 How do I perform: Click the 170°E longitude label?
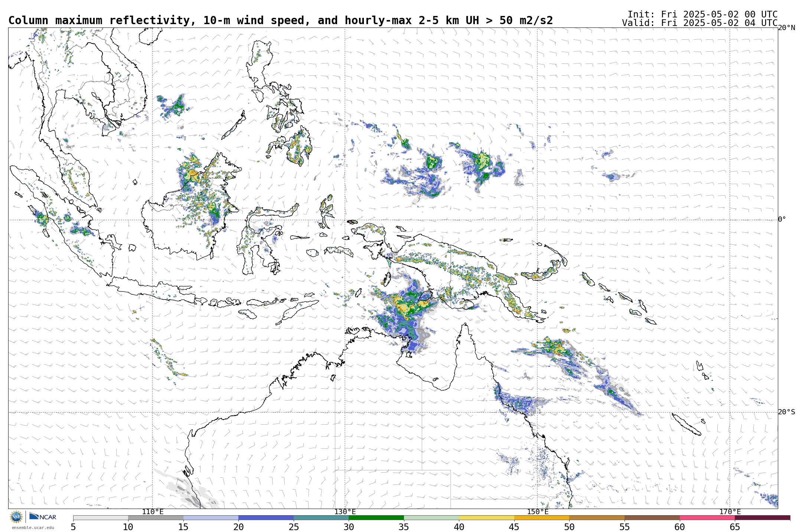tap(730, 512)
